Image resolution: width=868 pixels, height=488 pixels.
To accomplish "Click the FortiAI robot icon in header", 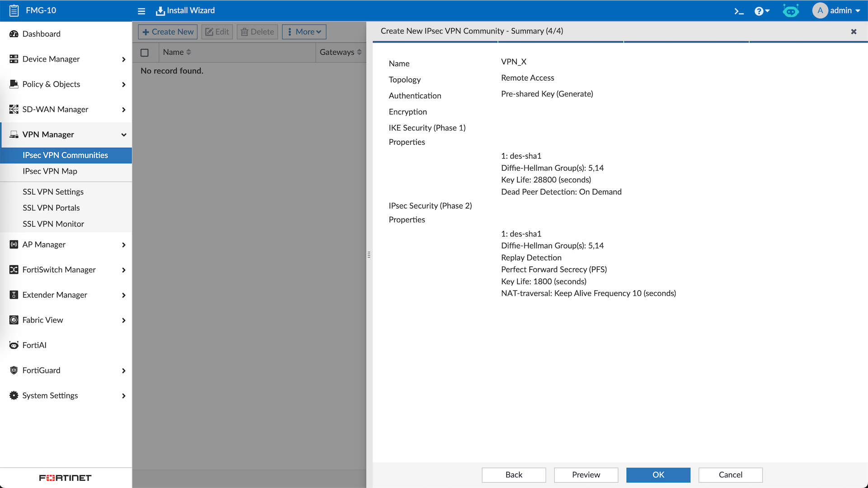I will [x=791, y=11].
